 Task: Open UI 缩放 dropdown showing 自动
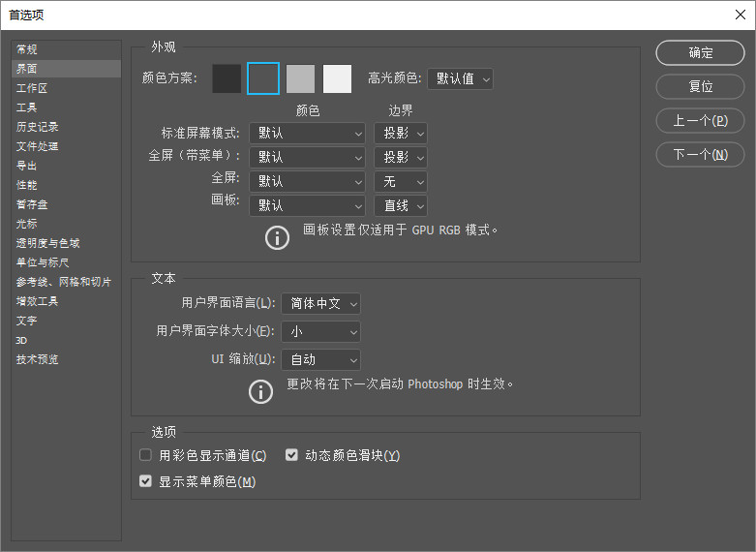(x=320, y=359)
